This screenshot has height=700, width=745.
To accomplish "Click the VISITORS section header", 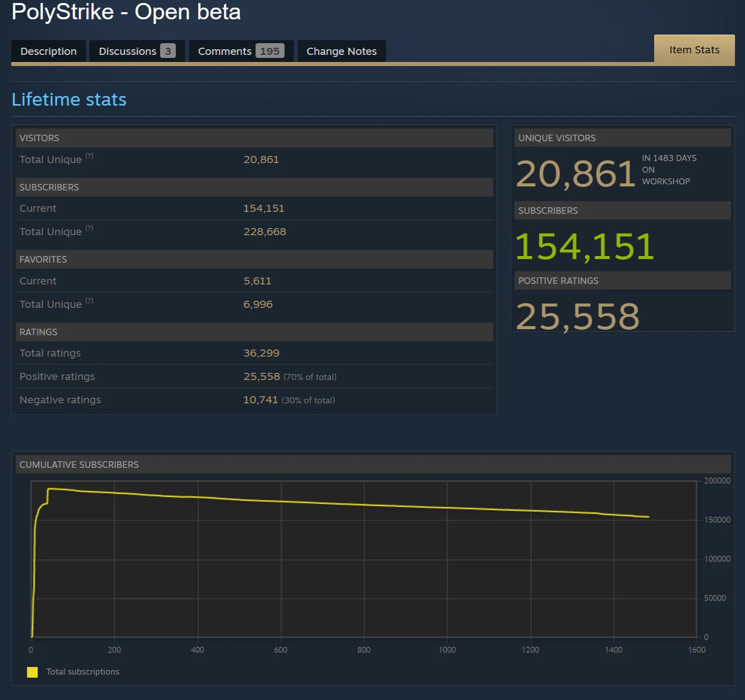I will click(x=254, y=138).
